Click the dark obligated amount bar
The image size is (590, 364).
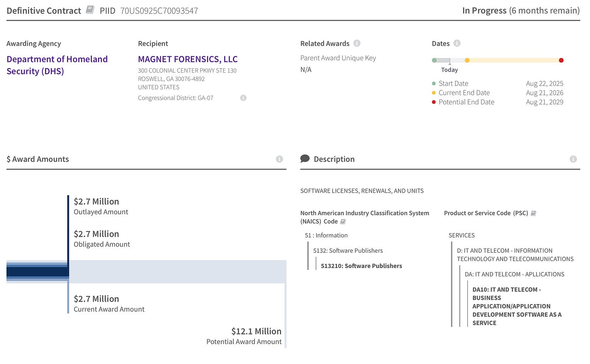(x=38, y=272)
